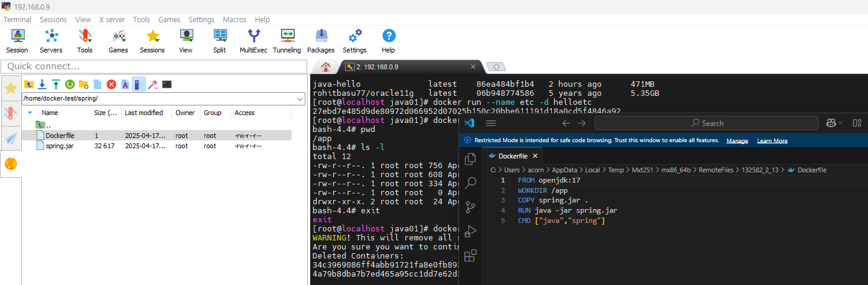The image size is (868, 285).
Task: Open the Macros menu
Action: [234, 20]
